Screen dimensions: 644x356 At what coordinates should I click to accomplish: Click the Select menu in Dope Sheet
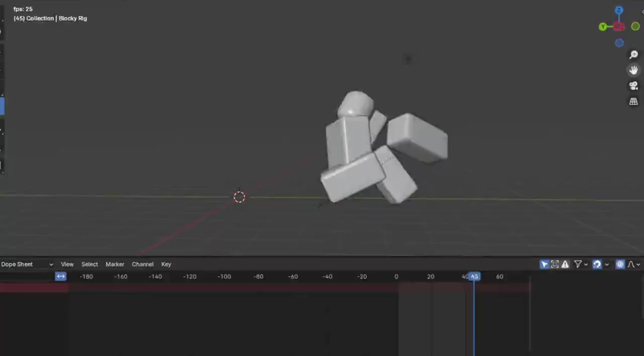89,264
